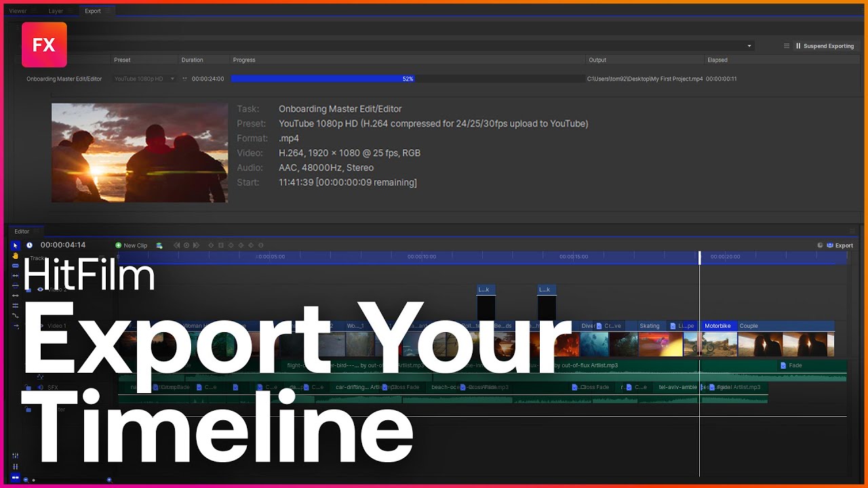Image resolution: width=868 pixels, height=488 pixels.
Task: Select the second L...k clip on Video 2
Action: (x=547, y=302)
